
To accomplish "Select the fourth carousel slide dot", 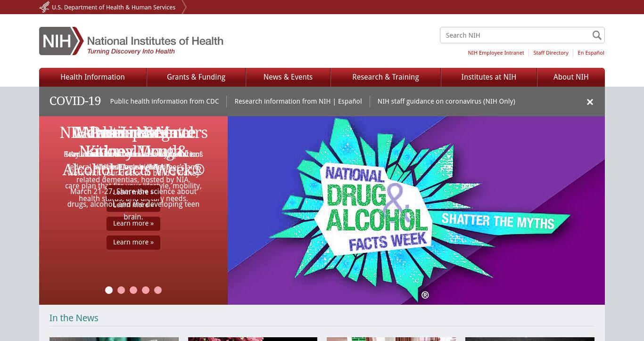I will point(146,290).
